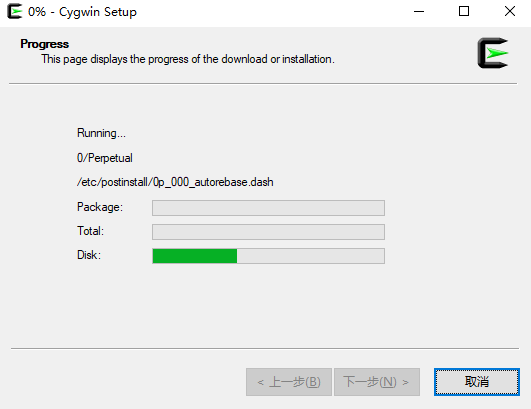The image size is (531, 409).
Task: Click the Package progress bar
Action: [x=269, y=208]
